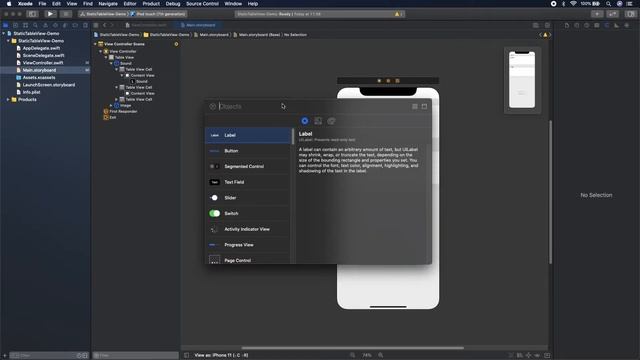Open the File menu
This screenshot has width=640, height=360.
tap(42, 4)
